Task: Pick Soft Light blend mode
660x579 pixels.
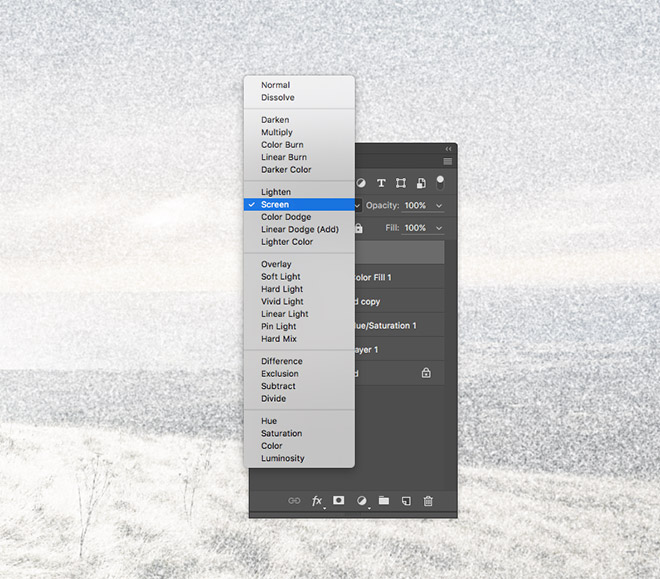Action: point(281,277)
